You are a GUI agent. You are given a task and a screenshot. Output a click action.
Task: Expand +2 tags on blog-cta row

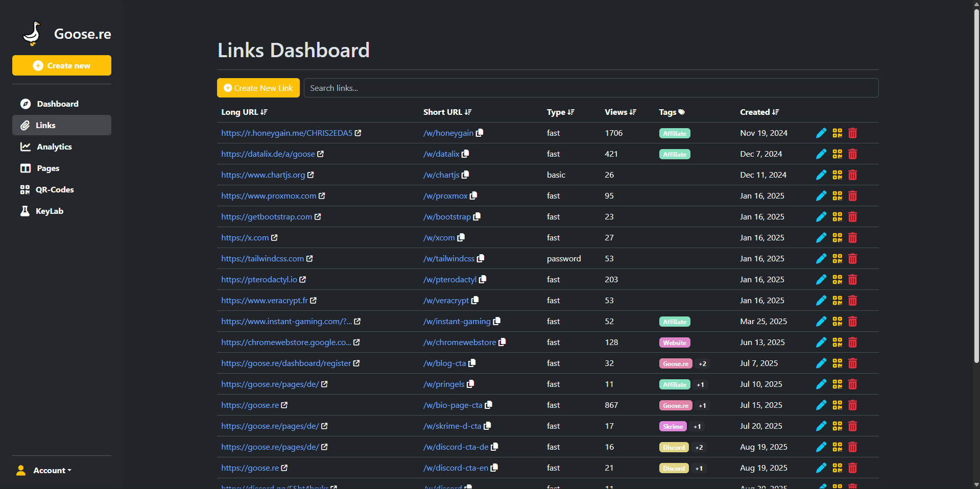click(x=702, y=364)
